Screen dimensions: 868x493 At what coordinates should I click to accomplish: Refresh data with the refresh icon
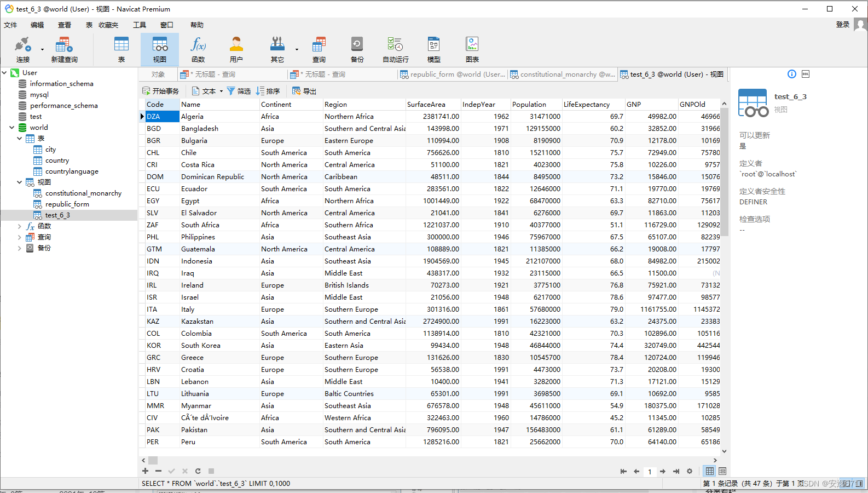[x=198, y=471]
